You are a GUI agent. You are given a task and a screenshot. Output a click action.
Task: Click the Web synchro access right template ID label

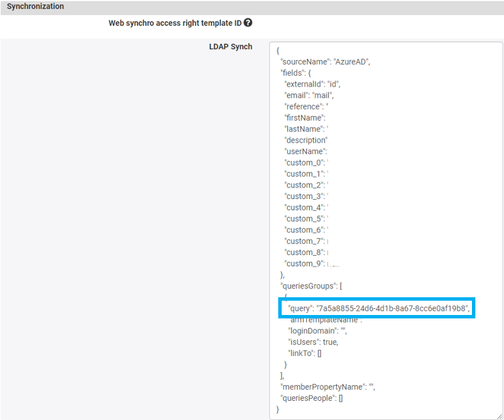click(175, 23)
